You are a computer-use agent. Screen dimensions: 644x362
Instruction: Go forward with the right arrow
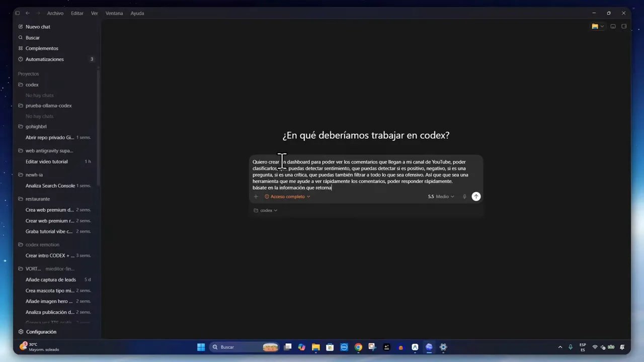click(38, 13)
